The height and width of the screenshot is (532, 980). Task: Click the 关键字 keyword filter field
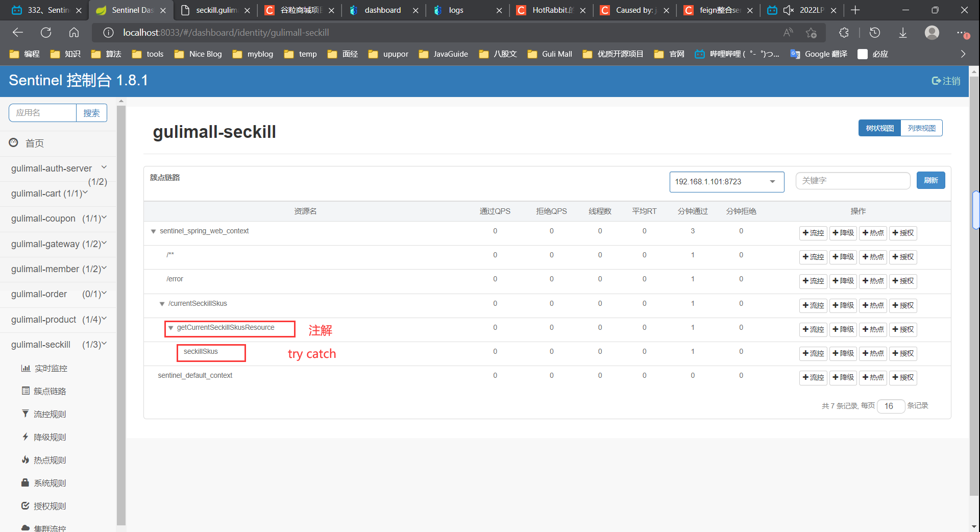click(853, 181)
